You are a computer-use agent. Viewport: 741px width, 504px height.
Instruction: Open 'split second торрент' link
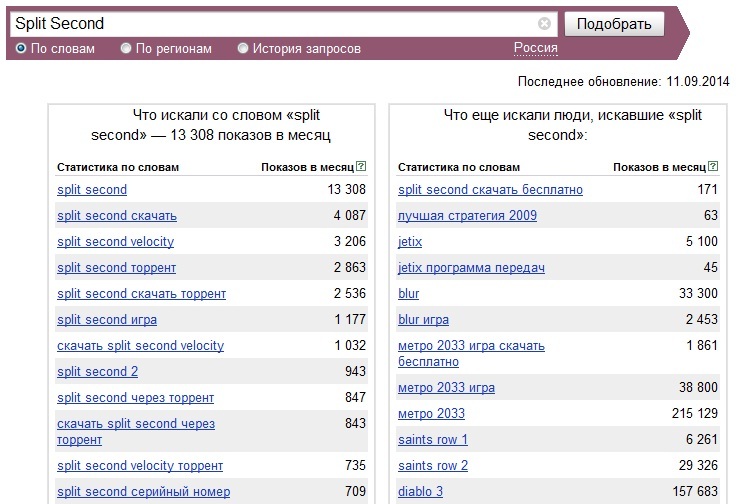pyautogui.click(x=116, y=268)
